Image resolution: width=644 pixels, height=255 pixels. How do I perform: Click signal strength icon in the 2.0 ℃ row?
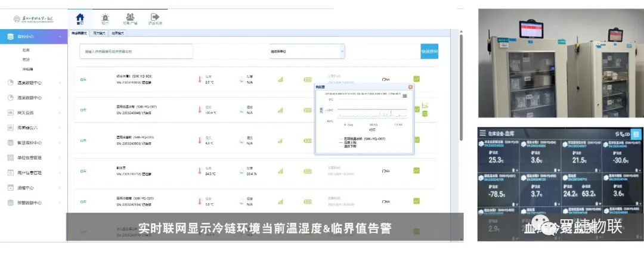pyautogui.click(x=280, y=80)
